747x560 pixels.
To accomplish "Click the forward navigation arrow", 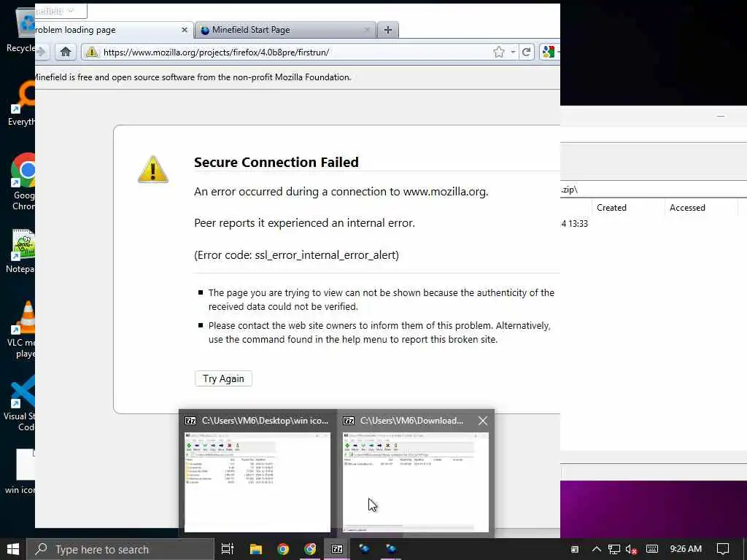I will tap(42, 52).
